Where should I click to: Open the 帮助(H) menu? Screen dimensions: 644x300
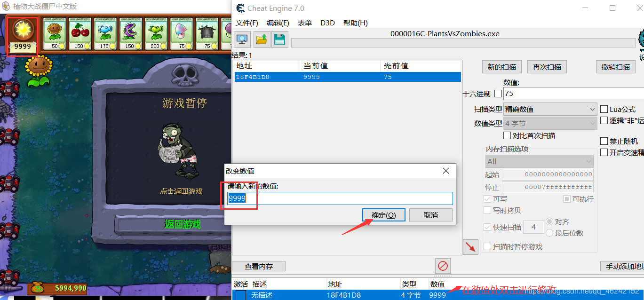[x=356, y=23]
